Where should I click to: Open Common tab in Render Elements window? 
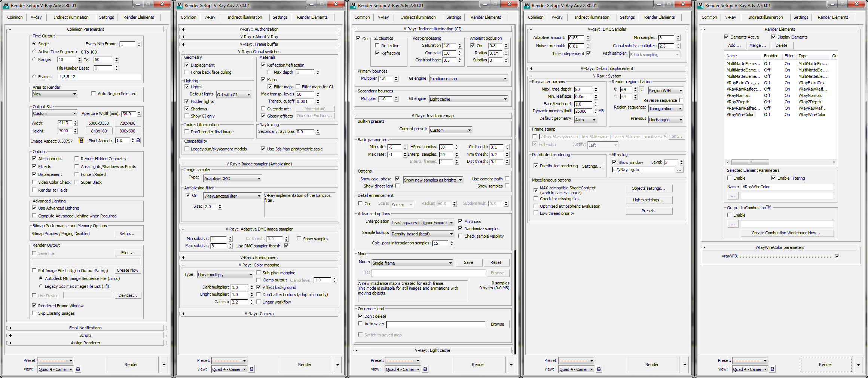coord(709,17)
